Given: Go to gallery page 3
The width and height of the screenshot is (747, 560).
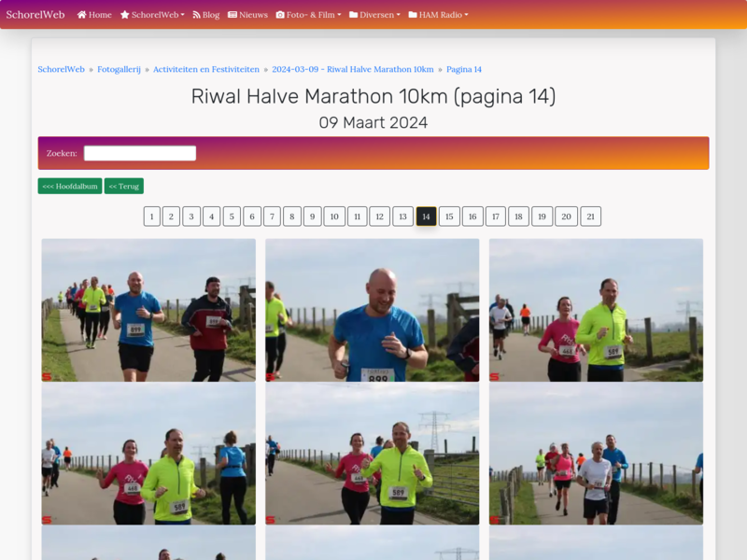Looking at the screenshot, I should pos(191,217).
